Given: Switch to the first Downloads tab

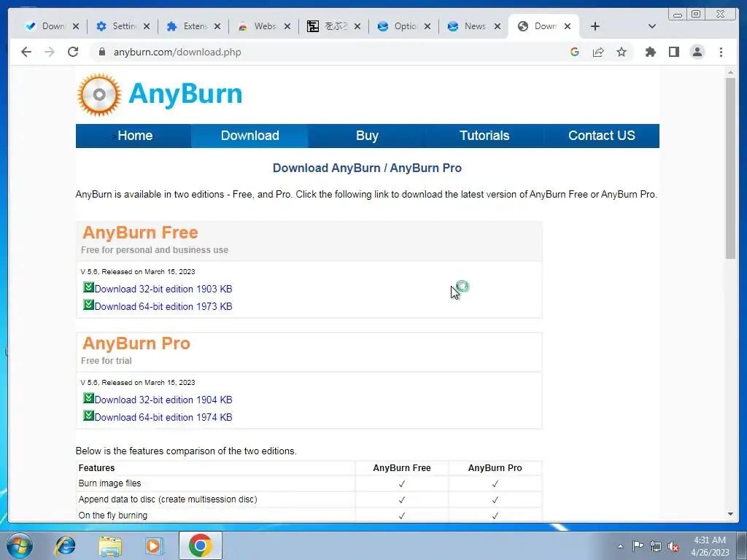Looking at the screenshot, I should [52, 26].
